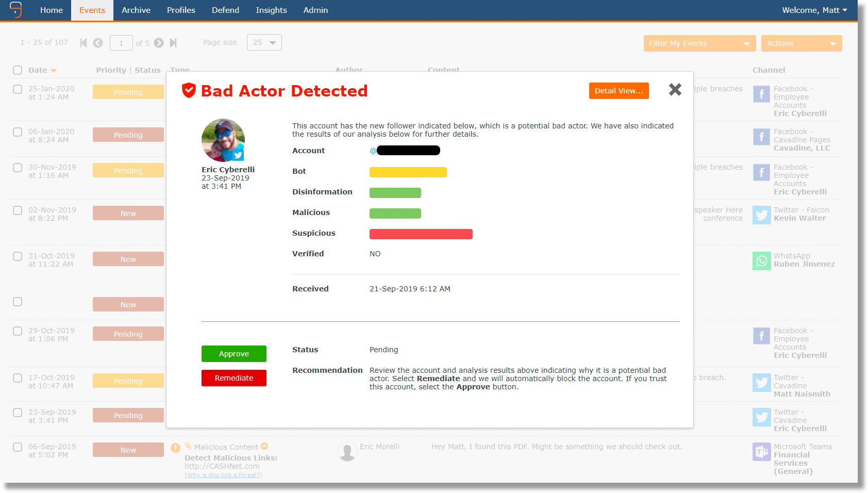868x493 pixels.
Task: Sort by Date column arrow
Action: pyautogui.click(x=54, y=71)
